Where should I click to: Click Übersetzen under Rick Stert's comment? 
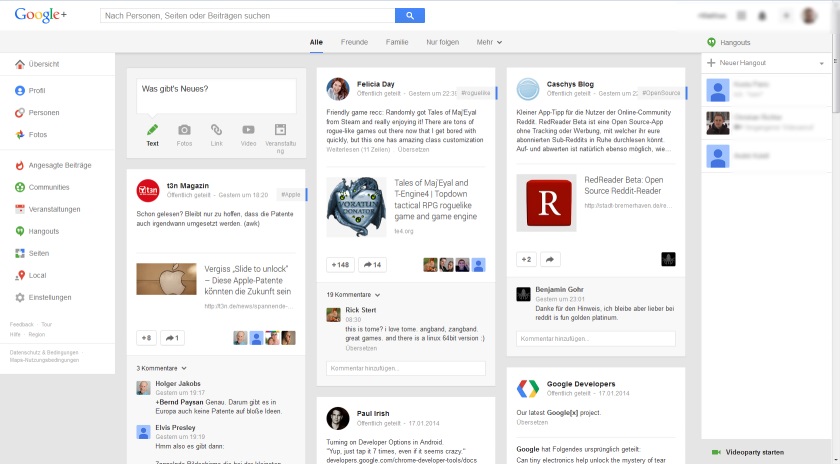[x=361, y=348]
